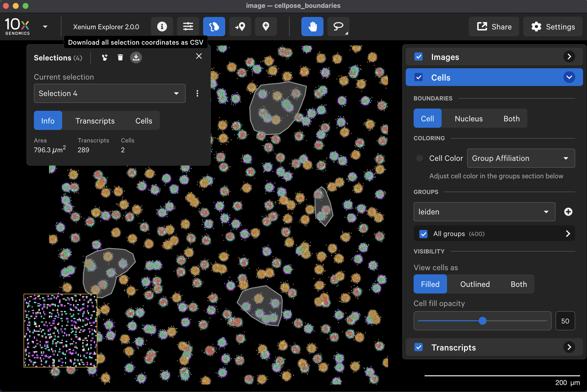Open the Selection 4 dropdown
587x392 pixels.
pos(110,93)
